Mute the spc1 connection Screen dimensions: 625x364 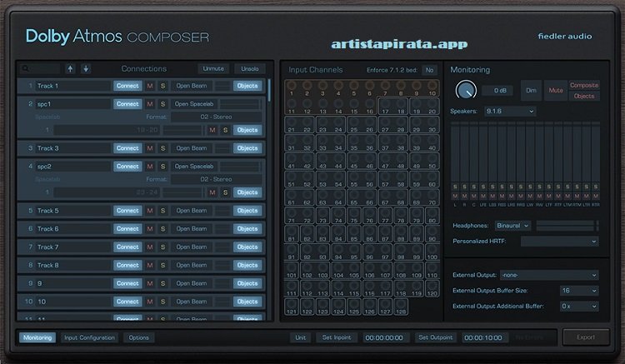pos(150,104)
